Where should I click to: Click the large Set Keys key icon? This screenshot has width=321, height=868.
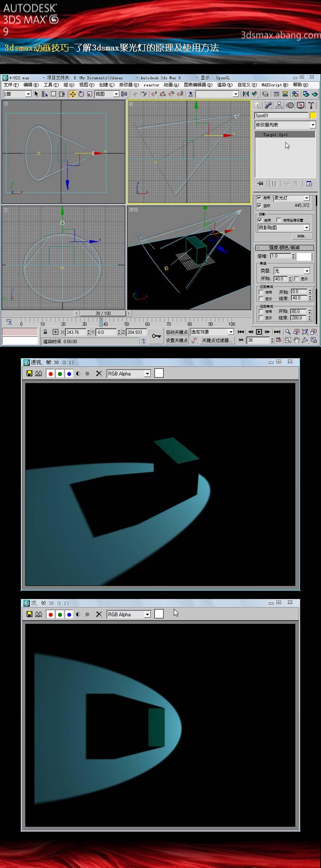157,336
